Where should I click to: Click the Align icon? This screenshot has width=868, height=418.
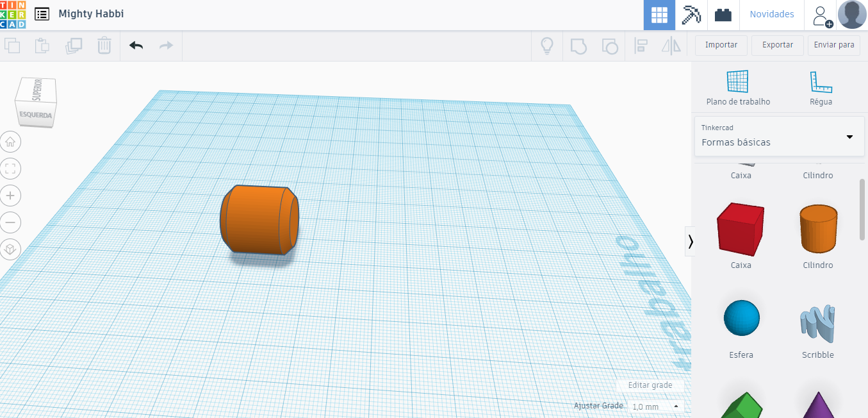point(641,46)
